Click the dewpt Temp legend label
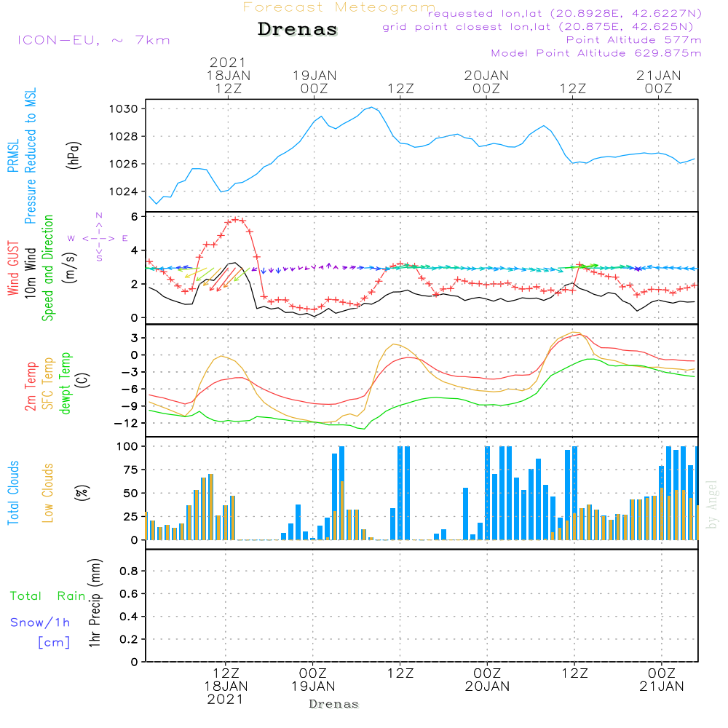Screen dimensions: 728x728 65,383
